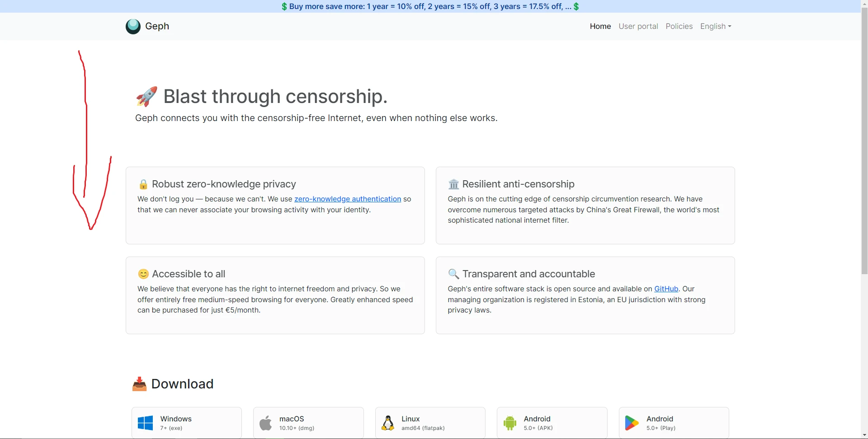Click the Apple logo icon

(266, 423)
